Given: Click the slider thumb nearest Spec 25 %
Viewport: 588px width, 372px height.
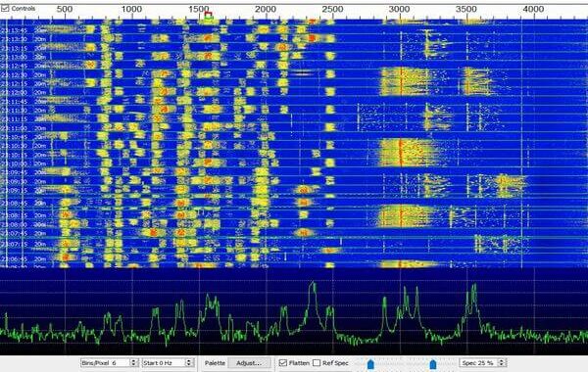Looking at the screenshot, I should (433, 364).
